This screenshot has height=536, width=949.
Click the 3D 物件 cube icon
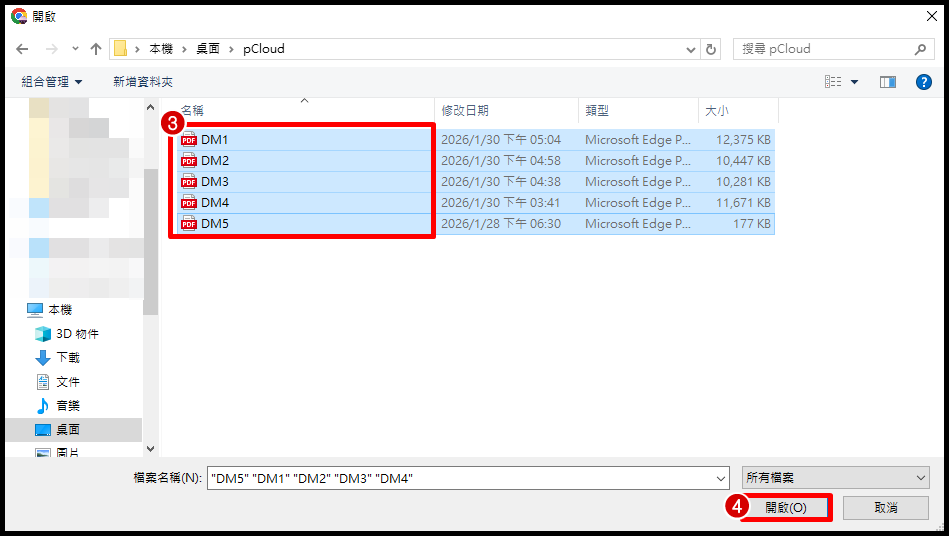click(43, 334)
